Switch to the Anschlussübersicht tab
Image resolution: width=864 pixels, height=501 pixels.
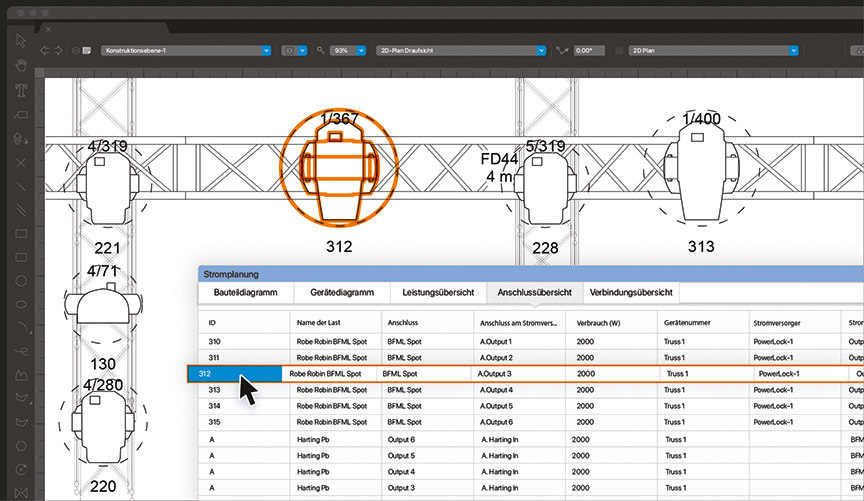tap(534, 293)
